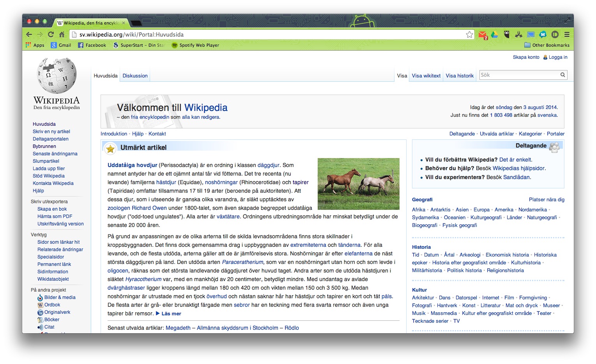Bookmark page with star icon

(469, 35)
